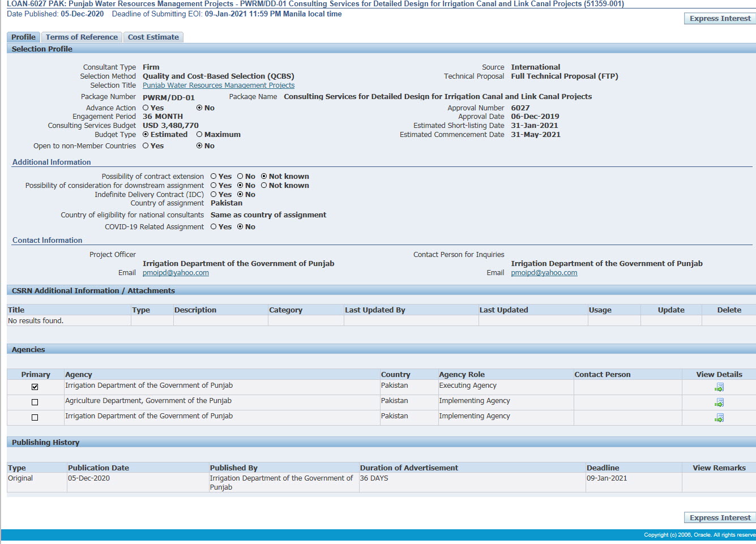Check the Primary box in the third agency row
Image resolution: width=756 pixels, height=544 pixels.
tap(35, 418)
